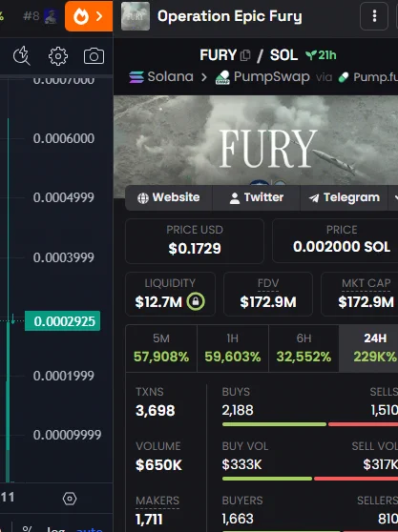This screenshot has height=532, width=398.
Task: Select the 1H timeframe tab
Action: 233,348
